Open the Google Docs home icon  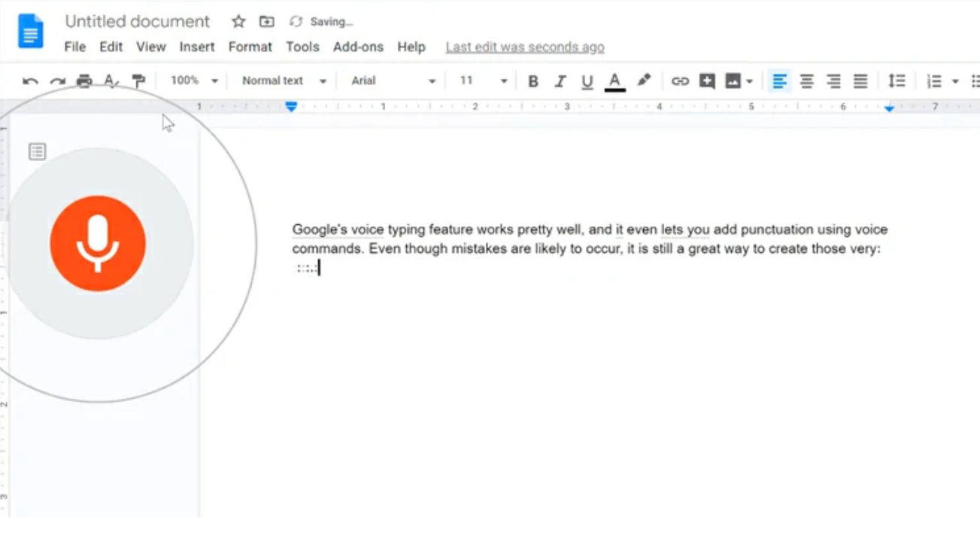click(29, 32)
